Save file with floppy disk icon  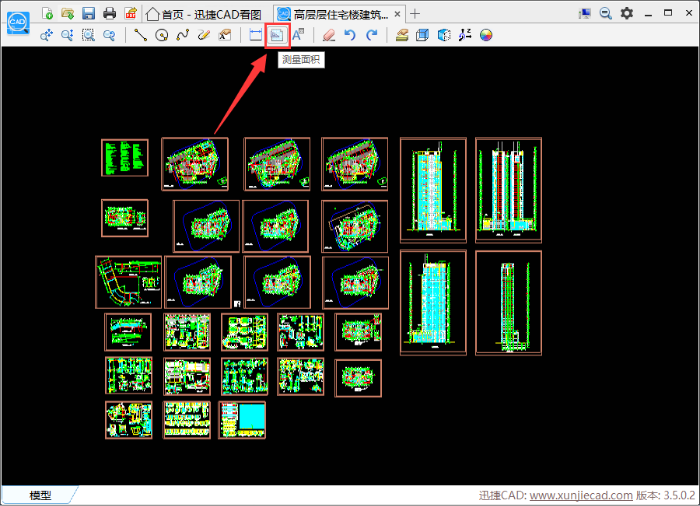pos(88,13)
